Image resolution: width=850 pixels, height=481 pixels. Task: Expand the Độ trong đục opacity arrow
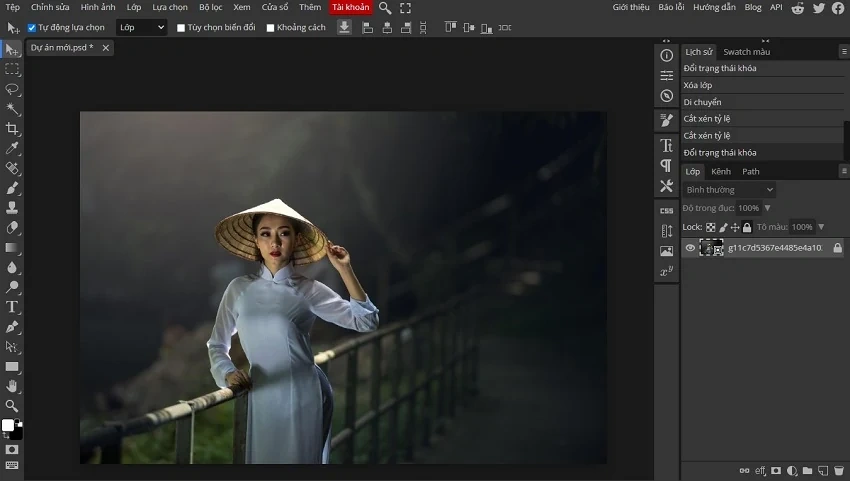(x=767, y=208)
